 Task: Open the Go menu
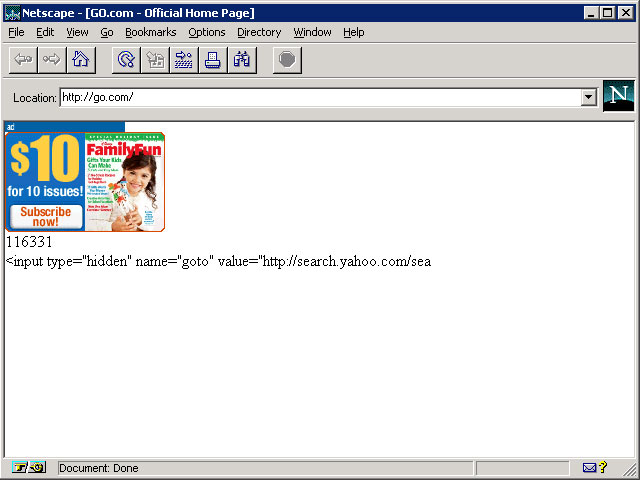(x=107, y=32)
